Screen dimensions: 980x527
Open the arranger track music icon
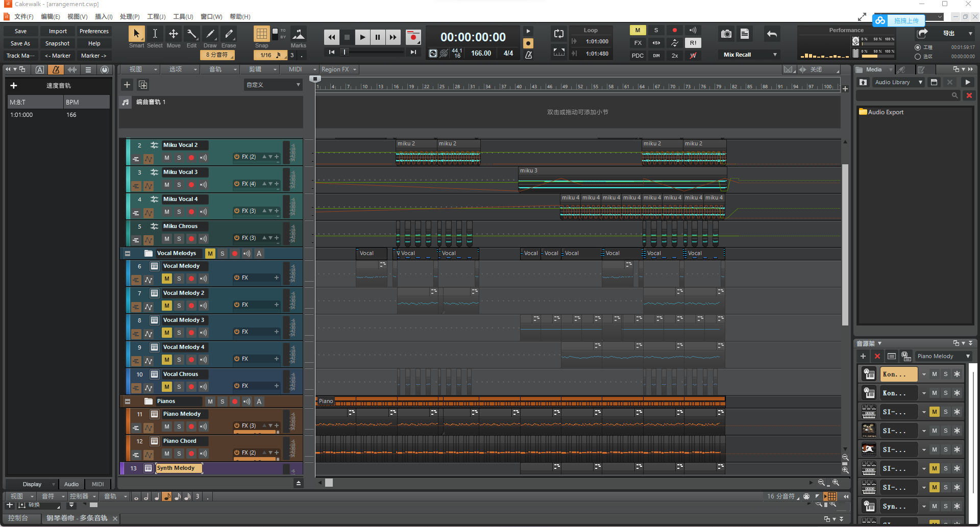[x=126, y=102]
